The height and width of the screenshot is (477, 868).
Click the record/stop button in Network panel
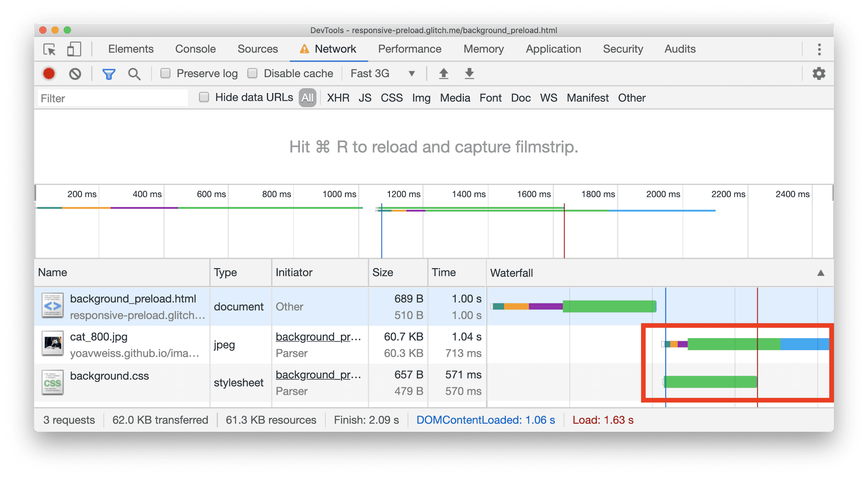(49, 73)
